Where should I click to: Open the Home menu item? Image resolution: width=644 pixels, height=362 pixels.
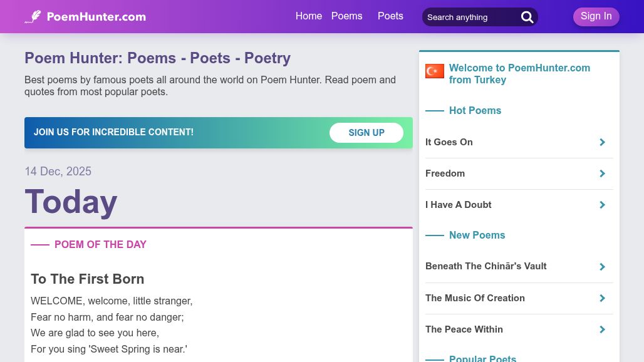coord(308,16)
